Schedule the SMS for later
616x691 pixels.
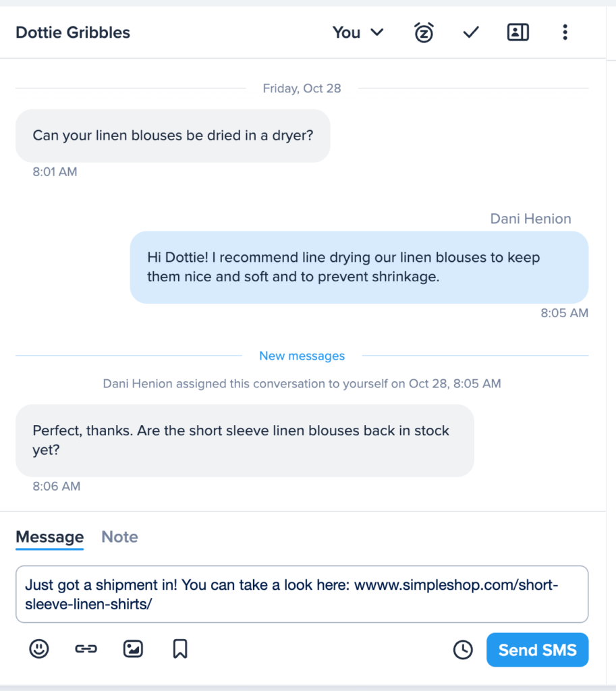point(463,649)
